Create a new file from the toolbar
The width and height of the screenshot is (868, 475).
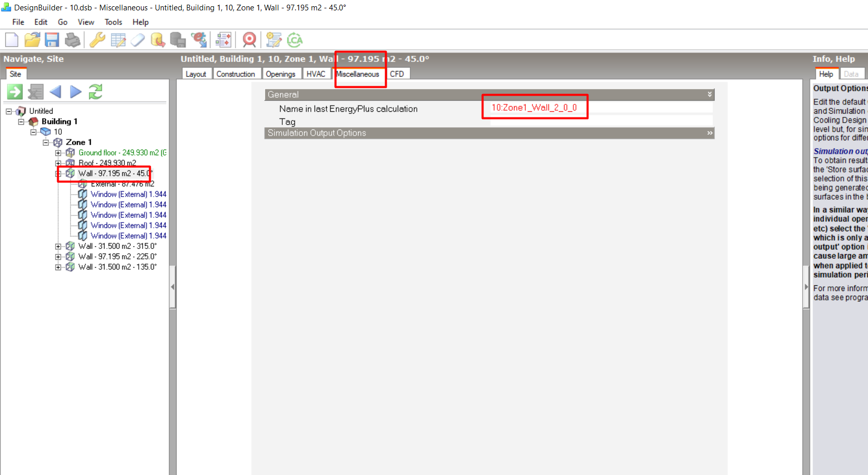(11, 40)
